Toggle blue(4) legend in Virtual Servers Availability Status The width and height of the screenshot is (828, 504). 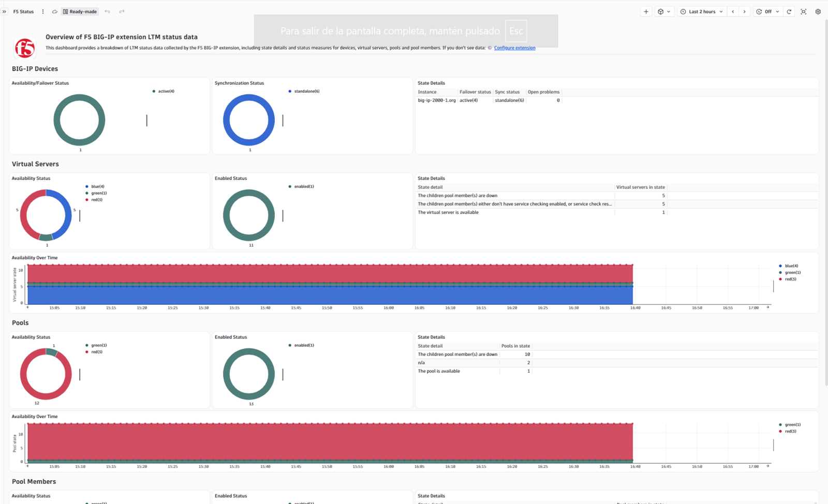[95, 186]
